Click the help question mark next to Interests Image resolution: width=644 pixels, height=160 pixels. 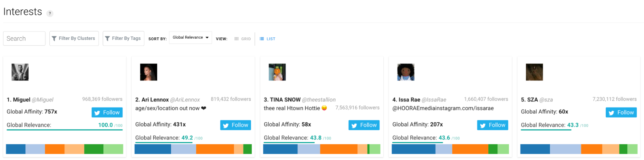tap(50, 14)
